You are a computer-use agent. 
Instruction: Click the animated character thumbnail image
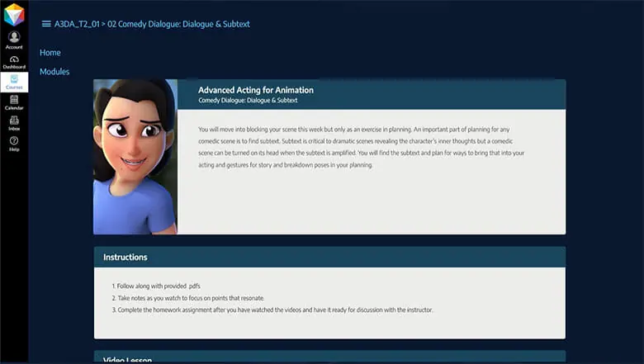(135, 157)
